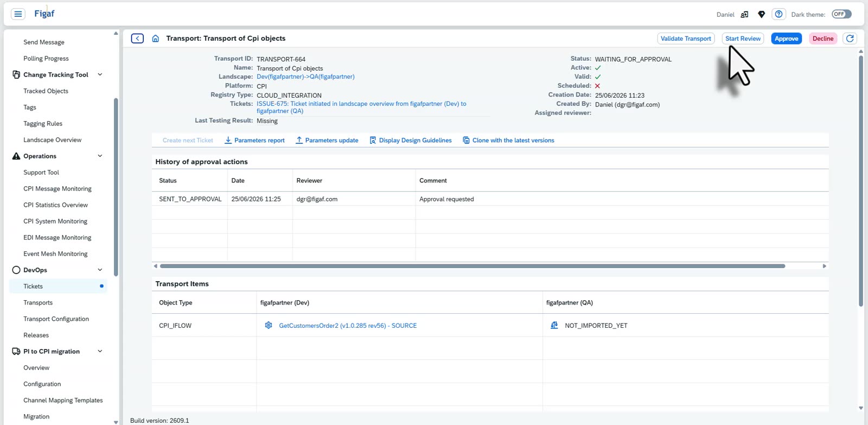868x425 pixels.
Task: Toggle the Dark theme switch
Action: (x=841, y=14)
